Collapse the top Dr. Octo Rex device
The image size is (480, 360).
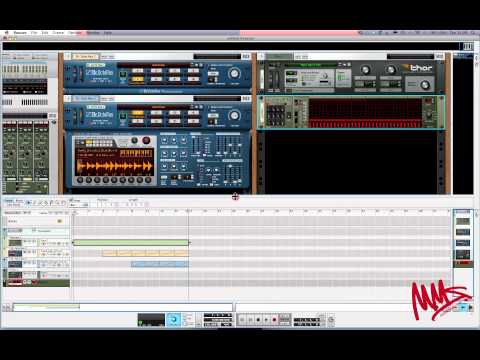point(68,56)
